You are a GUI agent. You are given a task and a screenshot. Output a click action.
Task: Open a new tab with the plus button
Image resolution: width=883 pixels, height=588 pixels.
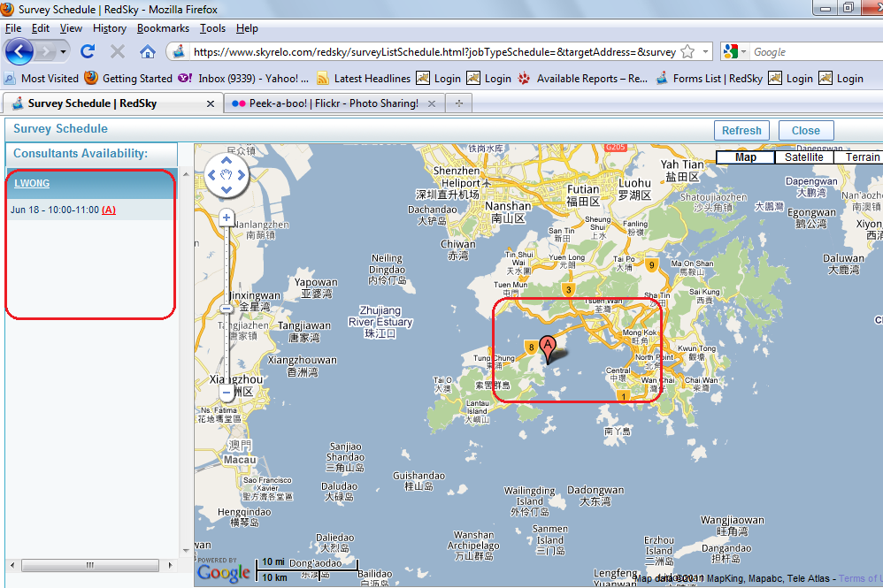[x=459, y=103]
